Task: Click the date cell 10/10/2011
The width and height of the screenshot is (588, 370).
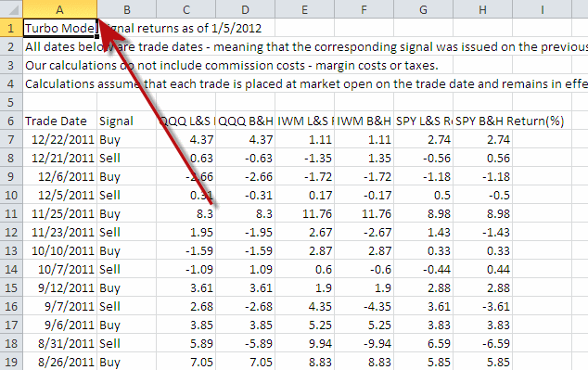Action: coord(60,250)
